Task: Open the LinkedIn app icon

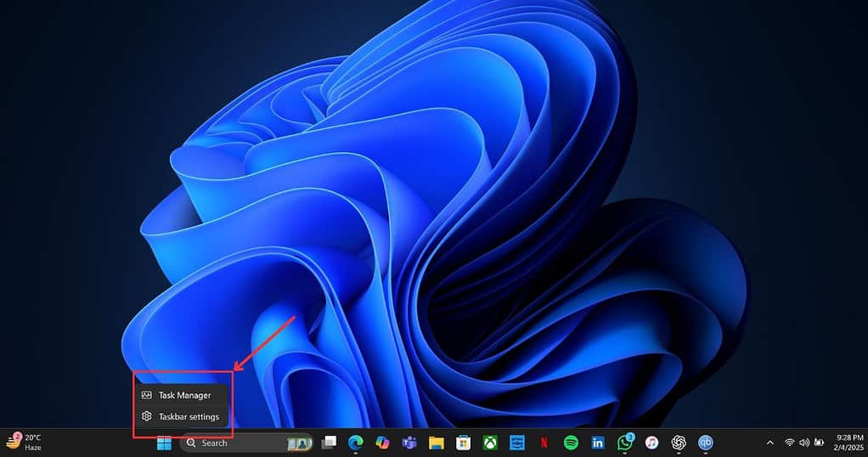Action: (x=598, y=443)
